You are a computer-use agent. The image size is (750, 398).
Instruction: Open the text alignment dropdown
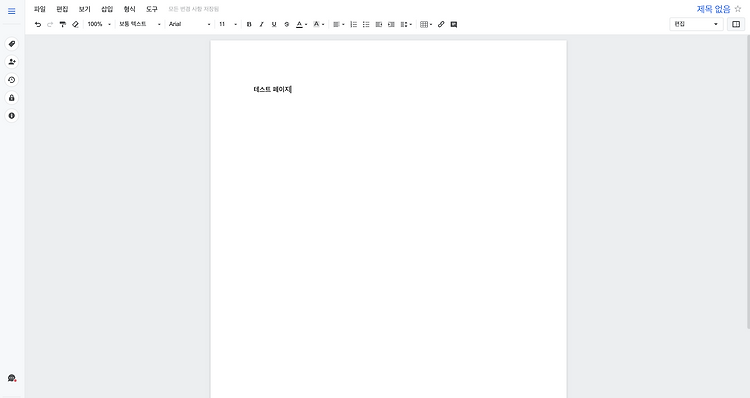[339, 24]
